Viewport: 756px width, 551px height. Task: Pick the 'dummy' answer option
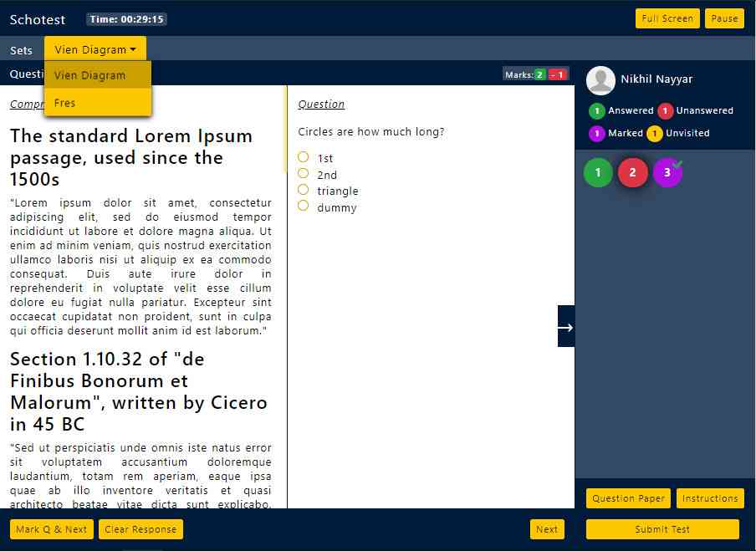tap(304, 207)
